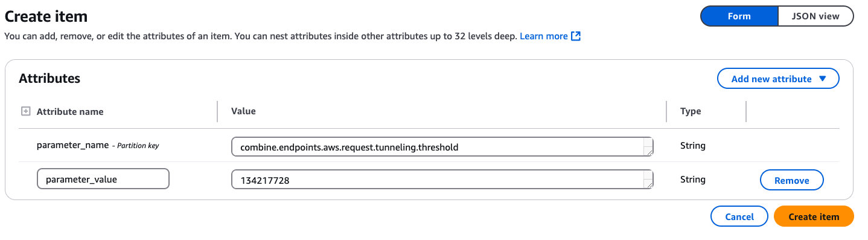Remove the parameter_value attribute
Image resolution: width=868 pixels, height=240 pixels.
pyautogui.click(x=791, y=180)
